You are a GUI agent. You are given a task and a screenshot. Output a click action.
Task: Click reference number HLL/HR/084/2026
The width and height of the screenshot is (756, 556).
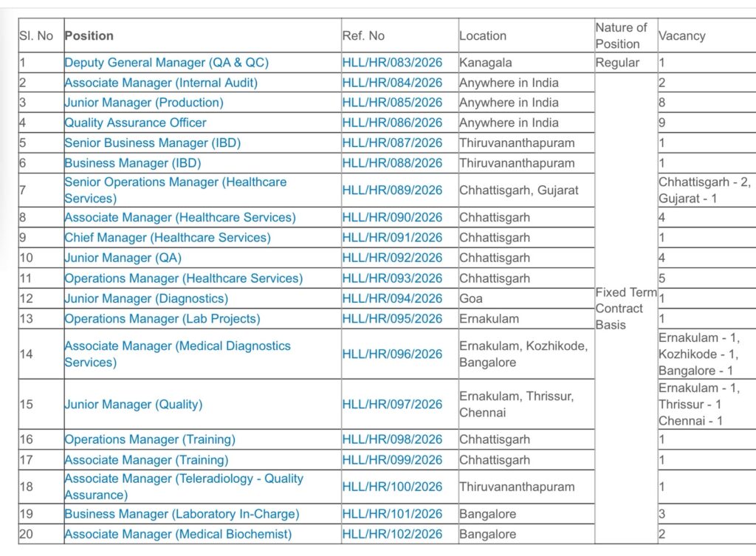[392, 83]
